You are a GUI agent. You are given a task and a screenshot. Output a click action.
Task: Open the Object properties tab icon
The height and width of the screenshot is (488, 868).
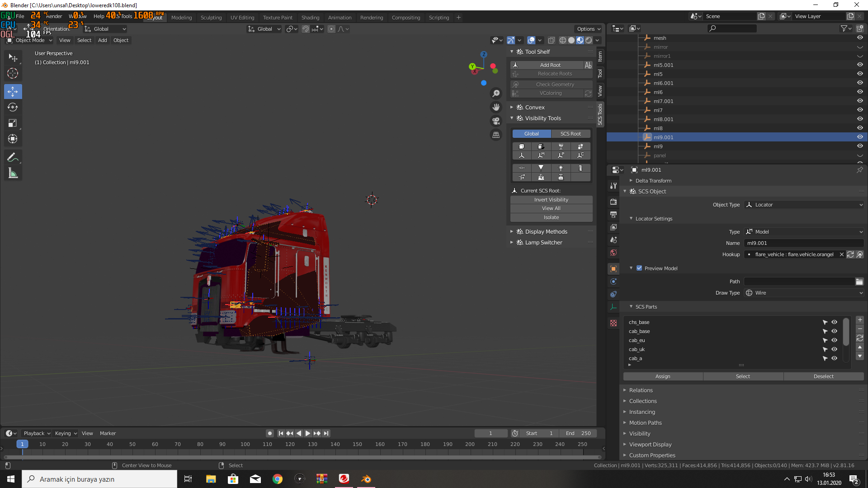[x=613, y=269]
